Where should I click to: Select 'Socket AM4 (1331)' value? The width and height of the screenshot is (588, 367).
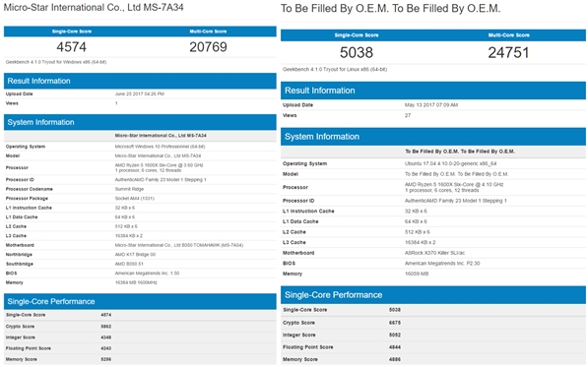tap(135, 199)
